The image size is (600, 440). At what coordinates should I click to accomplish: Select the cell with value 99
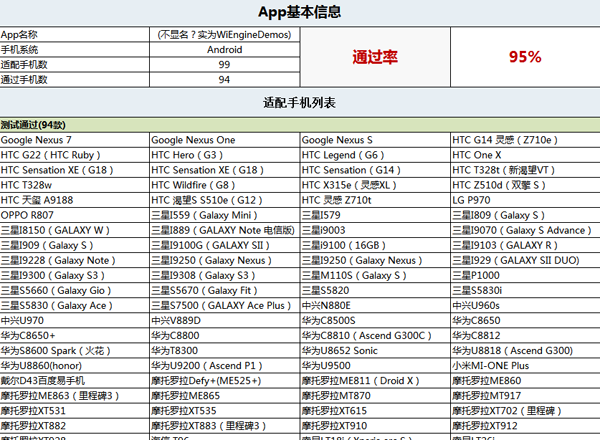coord(224,65)
